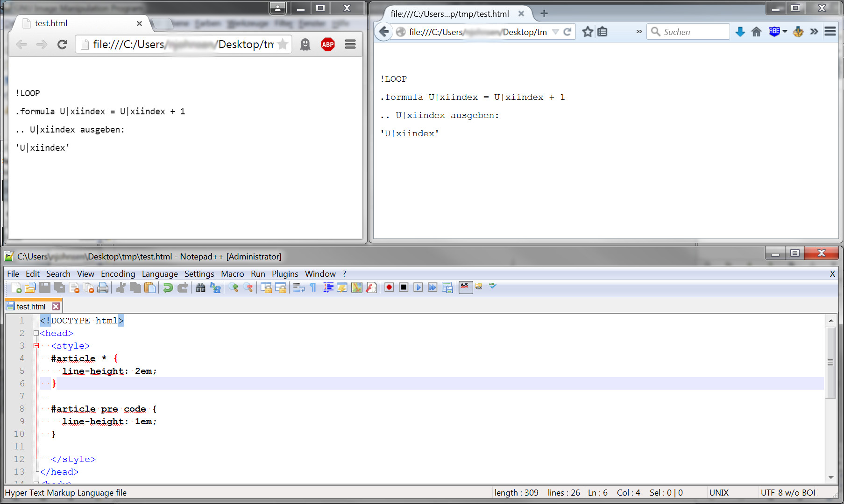Open the Encoding menu
The image size is (844, 504).
point(118,274)
